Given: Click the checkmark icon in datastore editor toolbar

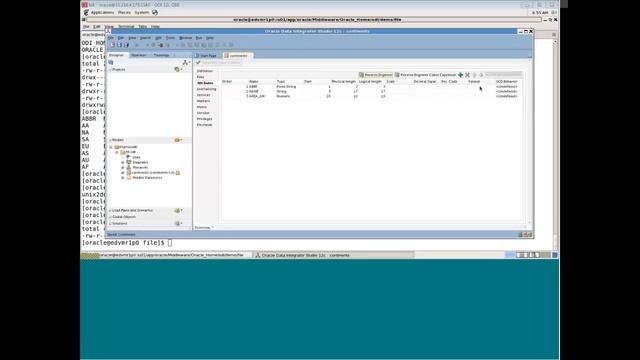Looking at the screenshot, I should click(x=198, y=63).
